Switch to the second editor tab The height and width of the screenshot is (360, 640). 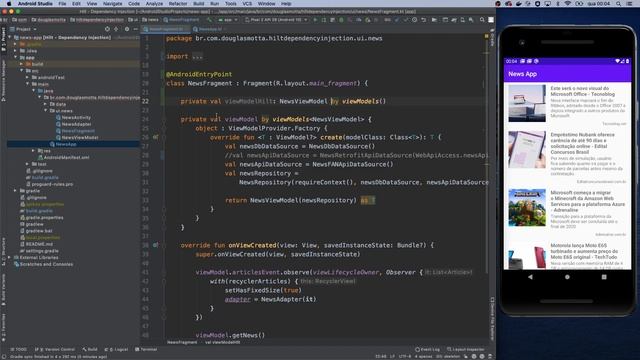[x=208, y=29]
